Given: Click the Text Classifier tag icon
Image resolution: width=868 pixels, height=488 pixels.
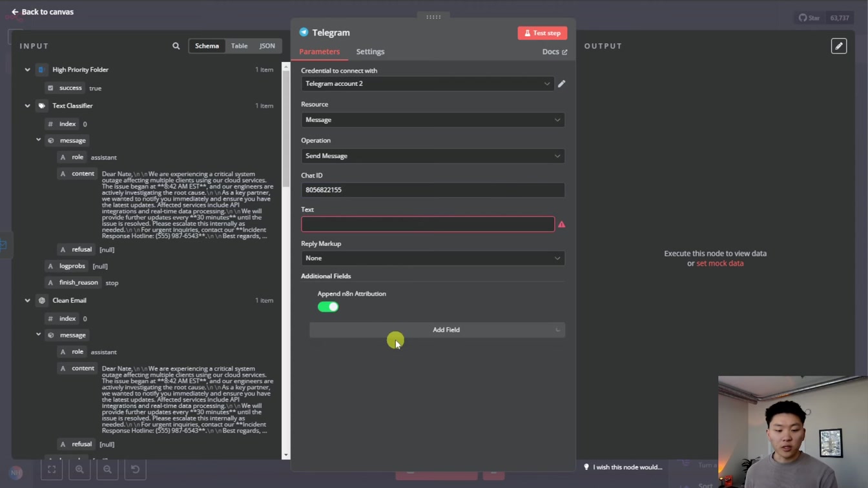Looking at the screenshot, I should pyautogui.click(x=41, y=106).
